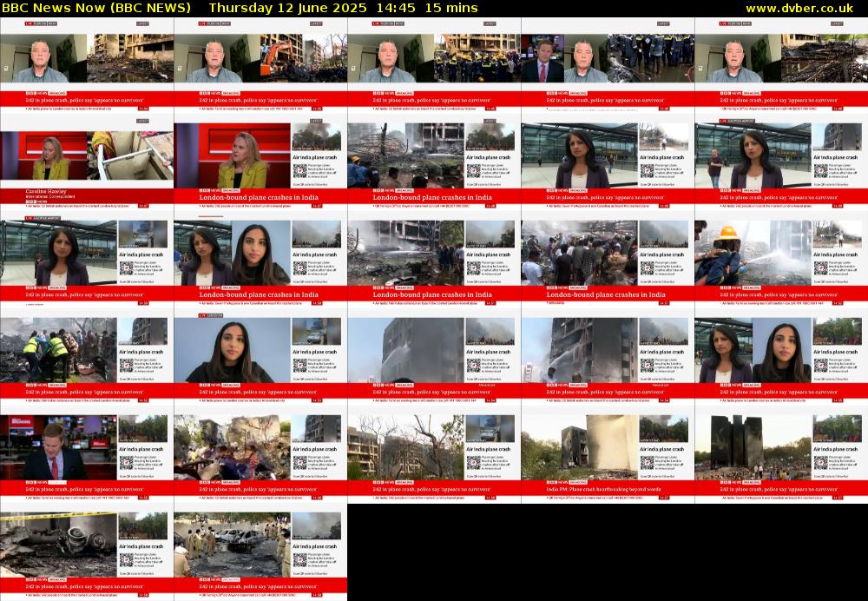Open thumbnail of engine wreckage behind yellow tape
Image resolution: width=868 pixels, height=601 pixels.
click(x=87, y=551)
